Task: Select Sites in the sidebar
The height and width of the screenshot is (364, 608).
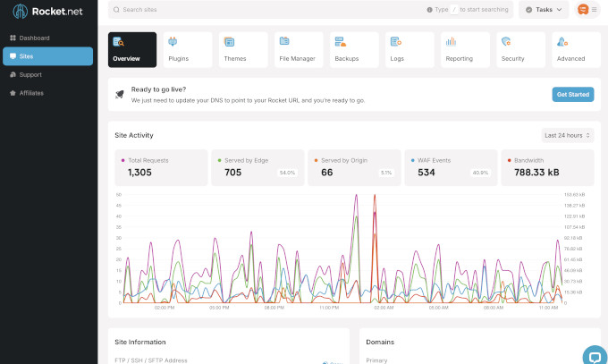Action: (48, 56)
